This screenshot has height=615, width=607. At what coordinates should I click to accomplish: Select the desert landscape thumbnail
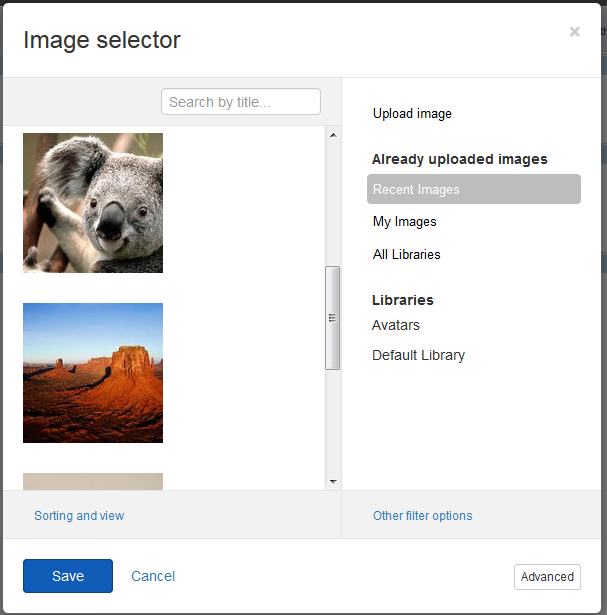(x=93, y=373)
